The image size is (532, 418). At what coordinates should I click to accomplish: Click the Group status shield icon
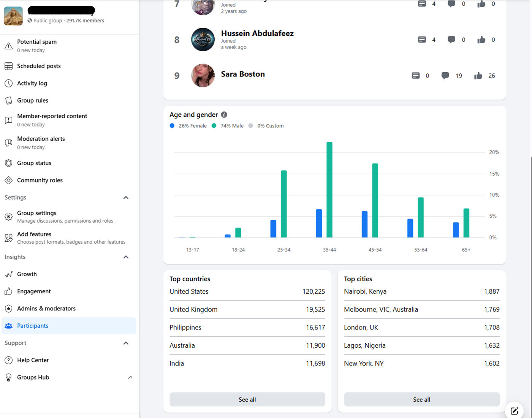coord(8,163)
